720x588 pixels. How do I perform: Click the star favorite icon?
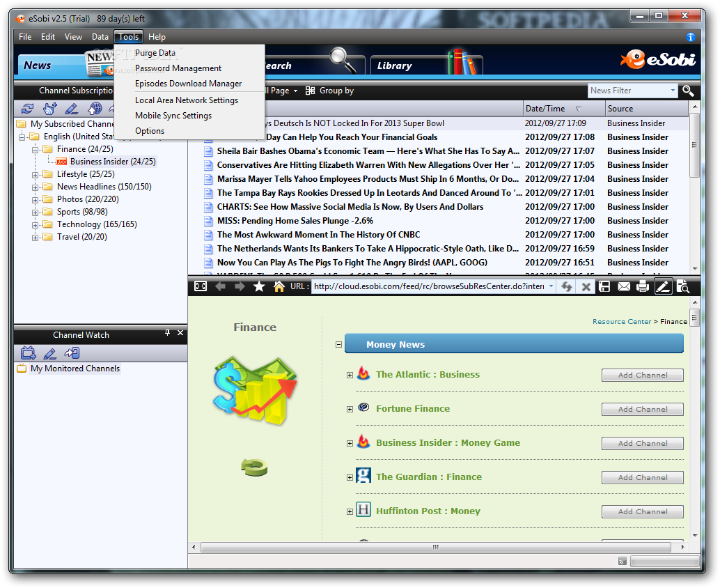point(259,286)
